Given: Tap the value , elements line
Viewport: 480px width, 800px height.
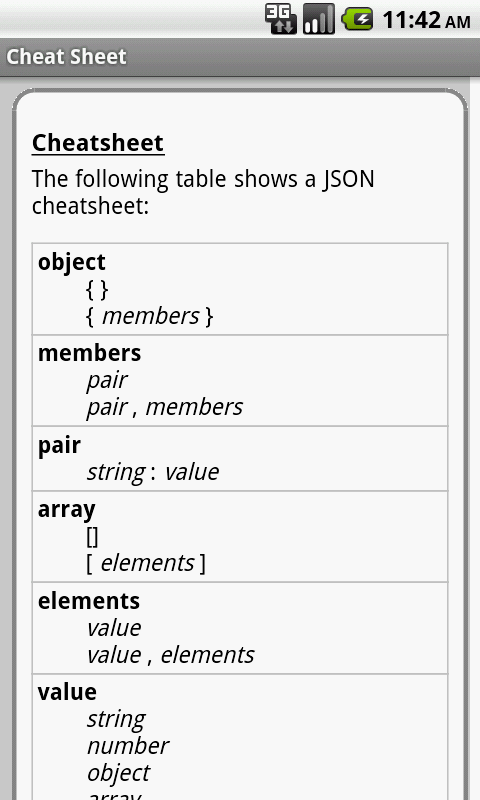Looking at the screenshot, I should tap(170, 655).
